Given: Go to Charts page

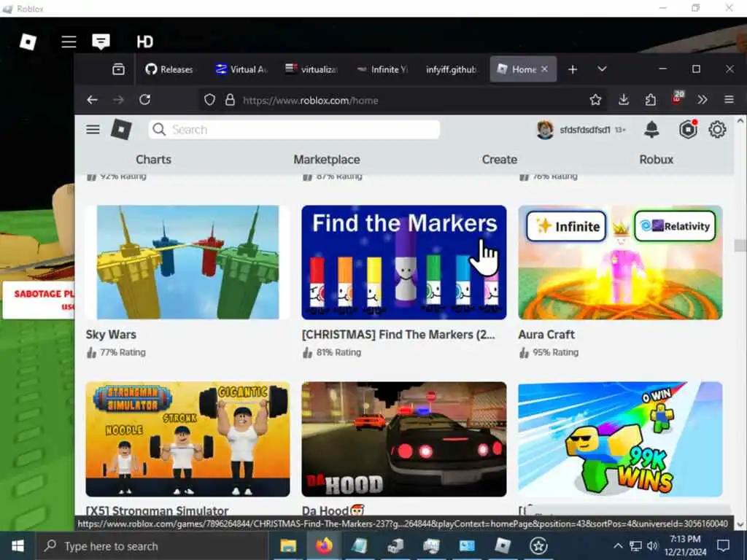Looking at the screenshot, I should click(x=153, y=160).
